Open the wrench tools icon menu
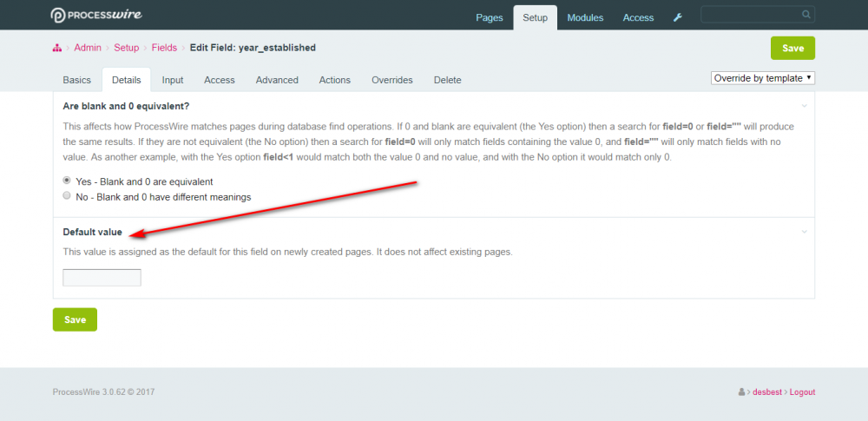This screenshot has height=421, width=868. (678, 17)
